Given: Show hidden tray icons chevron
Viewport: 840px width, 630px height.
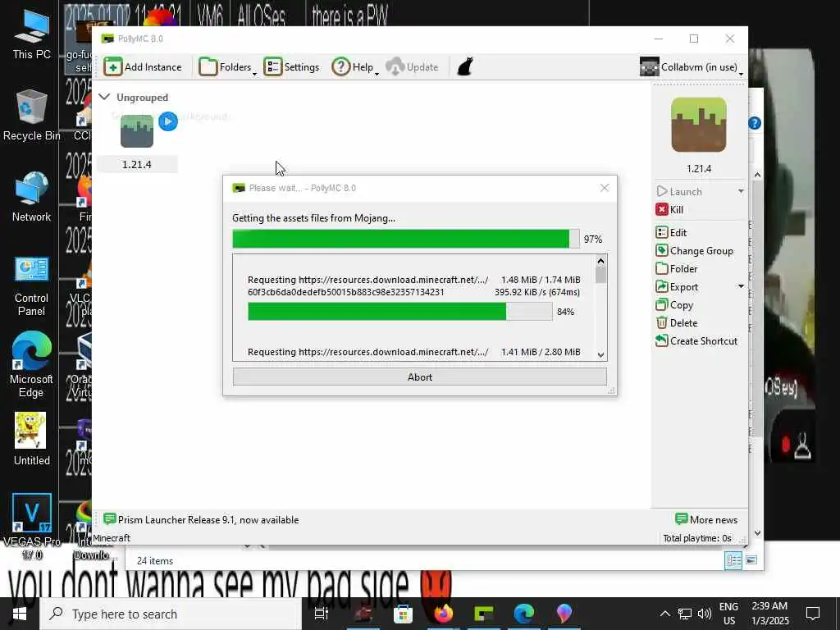Looking at the screenshot, I should tap(664, 614).
